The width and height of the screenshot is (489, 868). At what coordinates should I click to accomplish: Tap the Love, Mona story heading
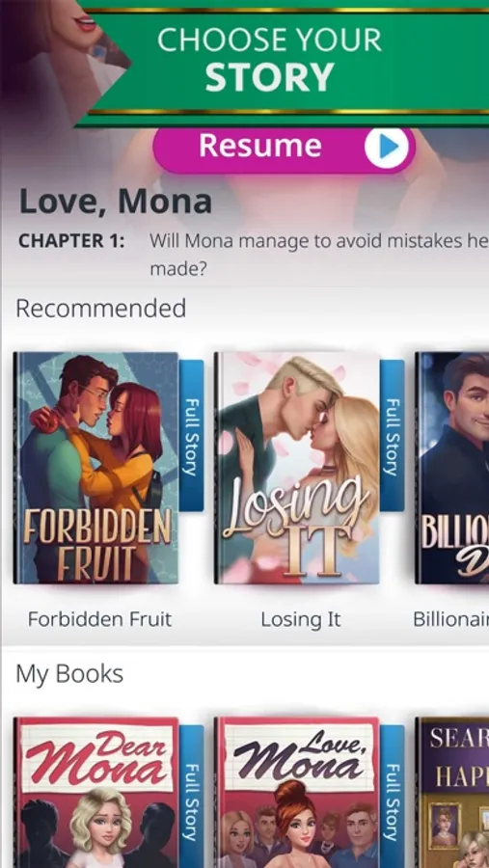tap(115, 203)
